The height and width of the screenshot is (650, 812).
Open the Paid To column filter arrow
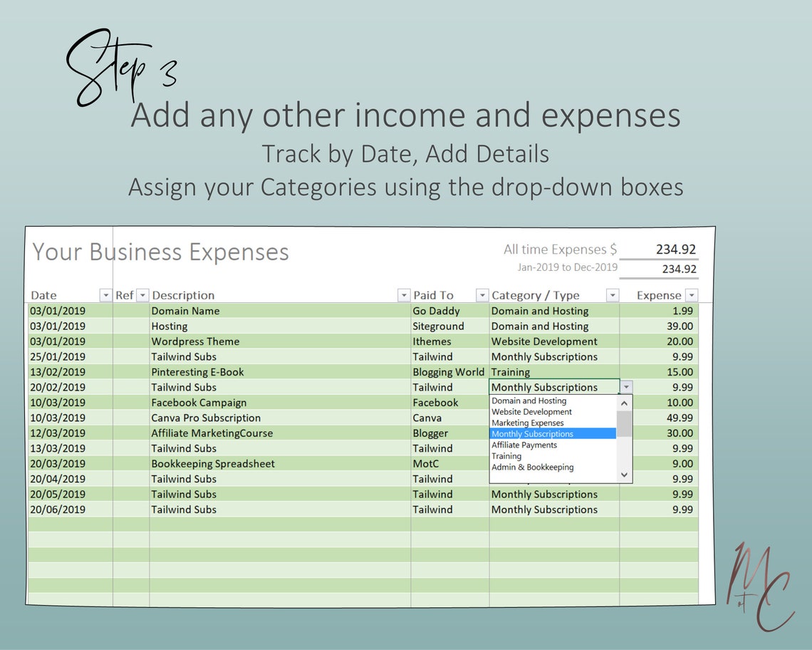483,294
